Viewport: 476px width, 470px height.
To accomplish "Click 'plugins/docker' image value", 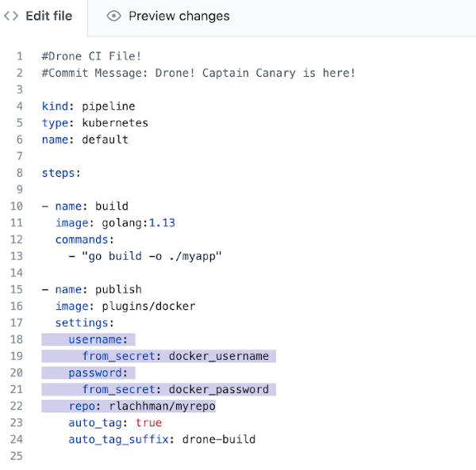I will pos(148,306).
